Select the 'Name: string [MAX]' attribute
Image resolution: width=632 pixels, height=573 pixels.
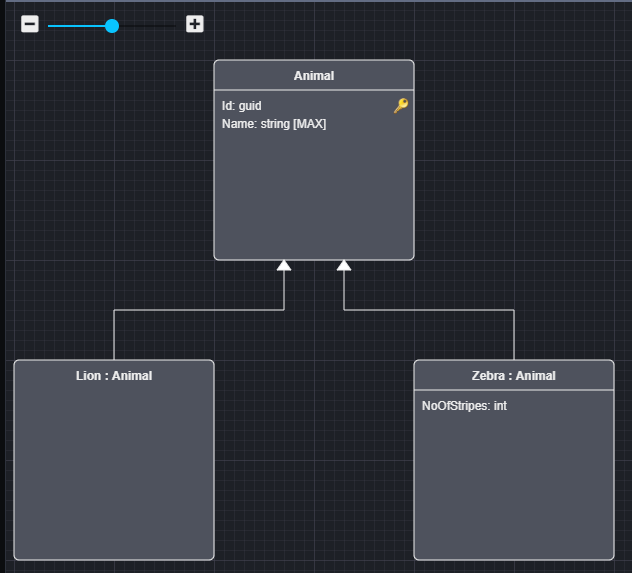tap(274, 124)
